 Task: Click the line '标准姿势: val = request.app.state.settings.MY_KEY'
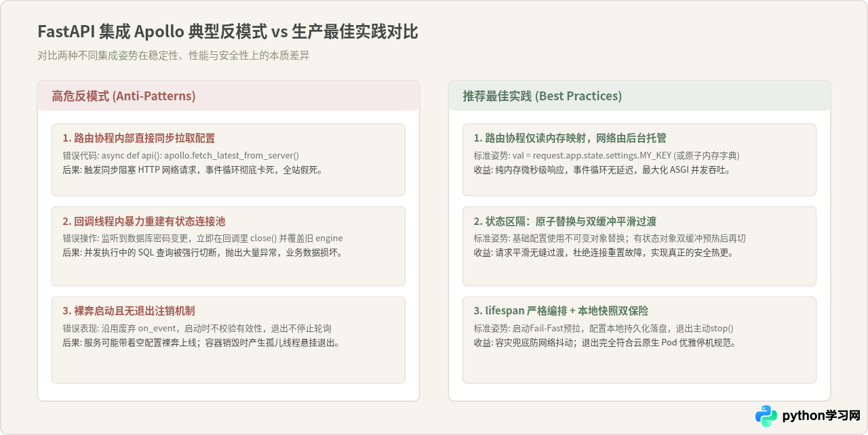[x=606, y=154]
